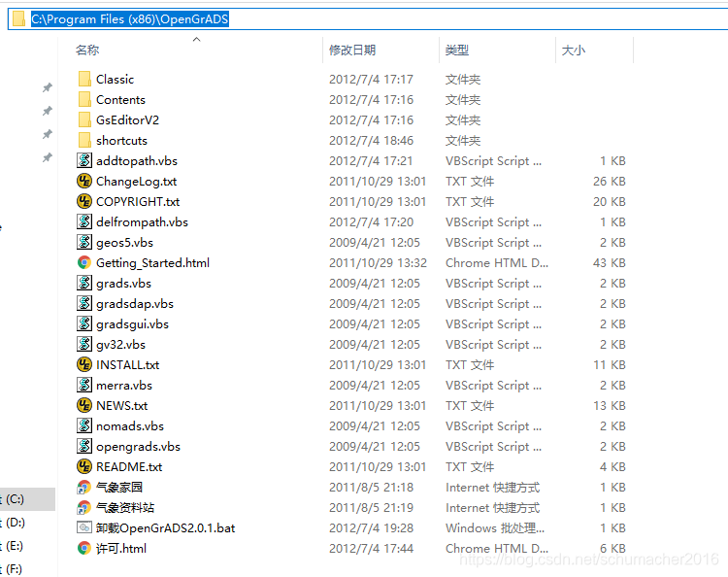Select the GsEditorV2 folder name
728x577 pixels.
click(128, 120)
